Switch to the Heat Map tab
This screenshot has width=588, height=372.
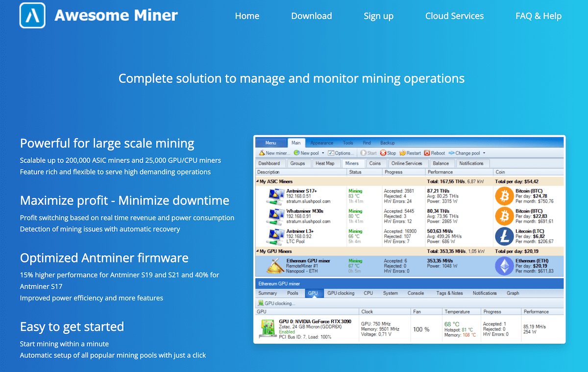click(x=325, y=163)
